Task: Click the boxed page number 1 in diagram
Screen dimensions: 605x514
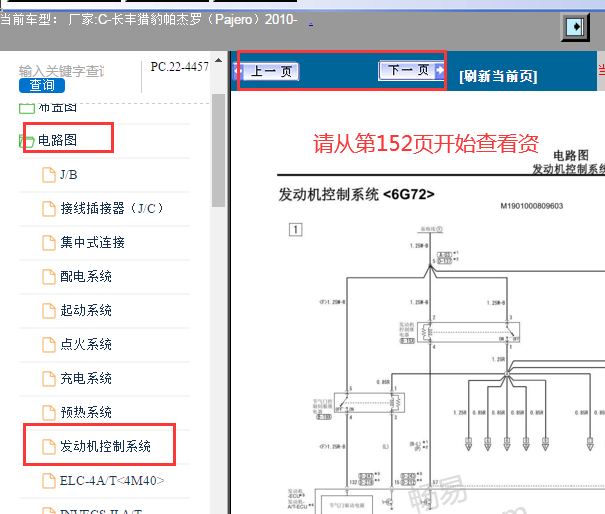Action: (x=296, y=230)
